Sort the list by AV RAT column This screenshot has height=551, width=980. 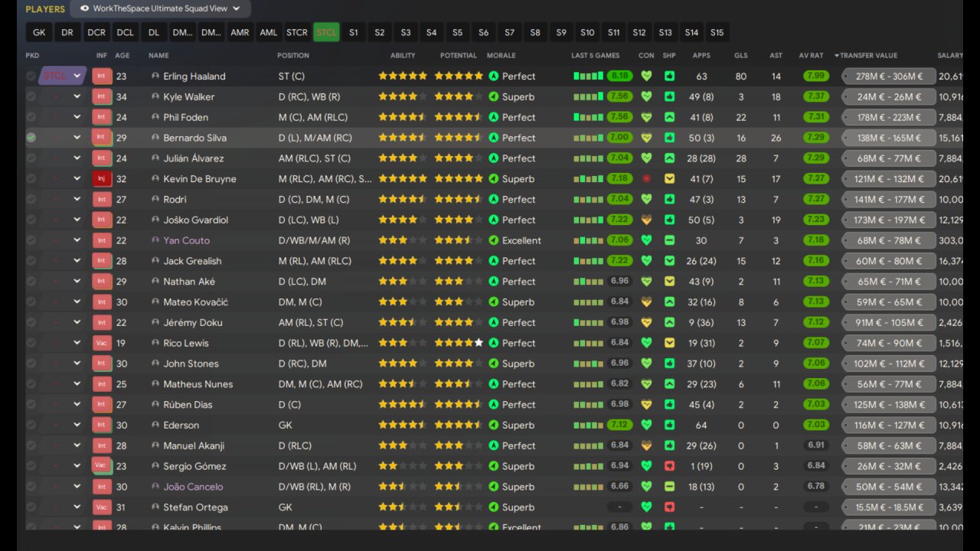pos(812,56)
